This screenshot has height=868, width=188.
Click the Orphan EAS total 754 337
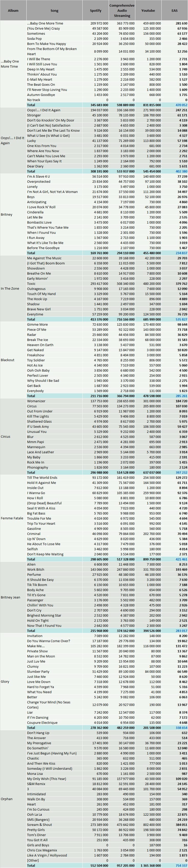(174, 866)
